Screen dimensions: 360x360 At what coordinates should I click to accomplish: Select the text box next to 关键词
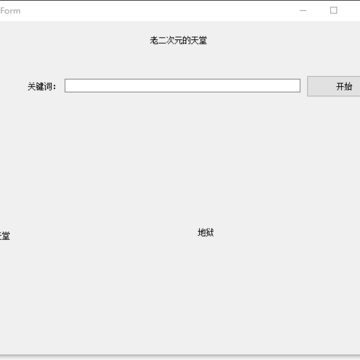coord(182,86)
